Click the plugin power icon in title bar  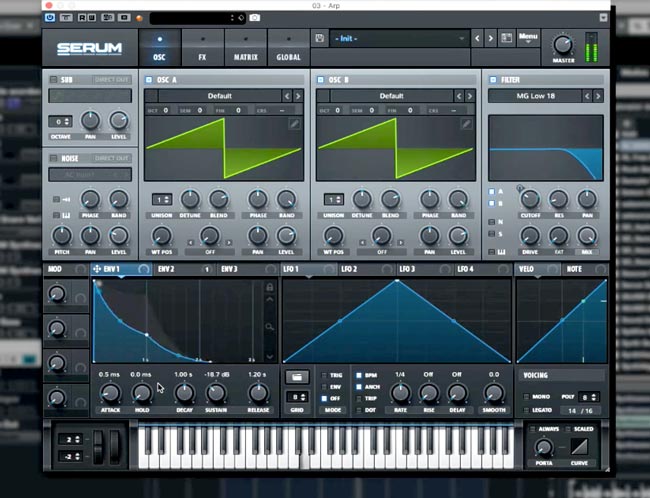51,18
